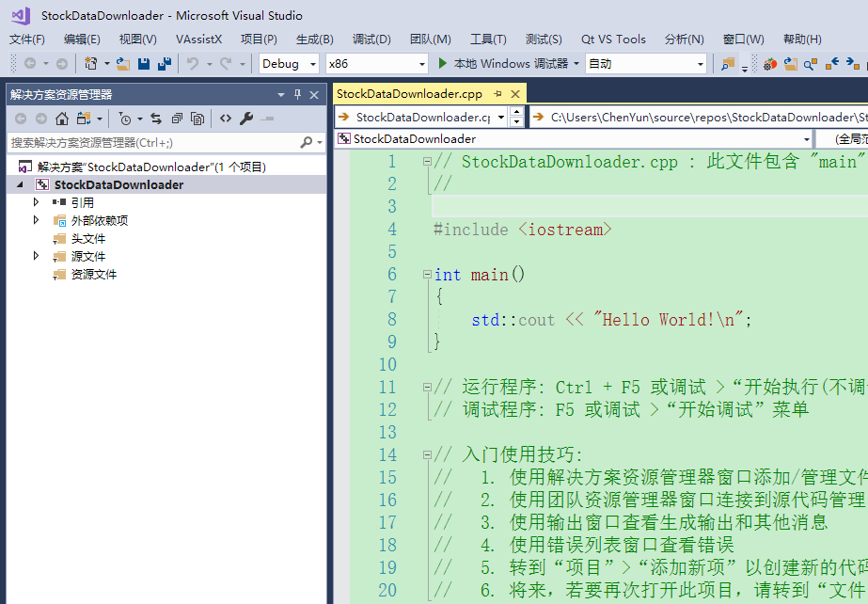Click the Undo arrow icon
Screen dimensions: 868x604
pyautogui.click(x=192, y=64)
